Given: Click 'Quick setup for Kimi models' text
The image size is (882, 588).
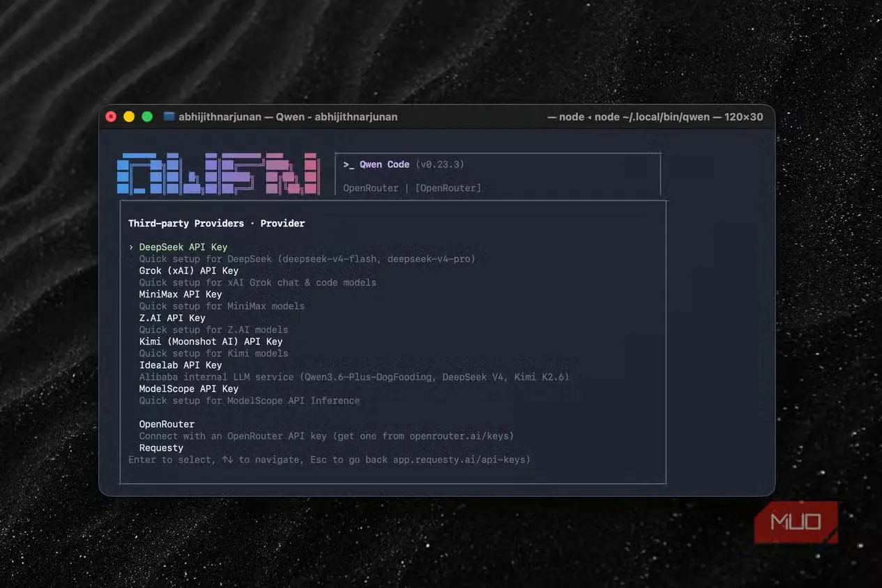Looking at the screenshot, I should click(x=213, y=354).
